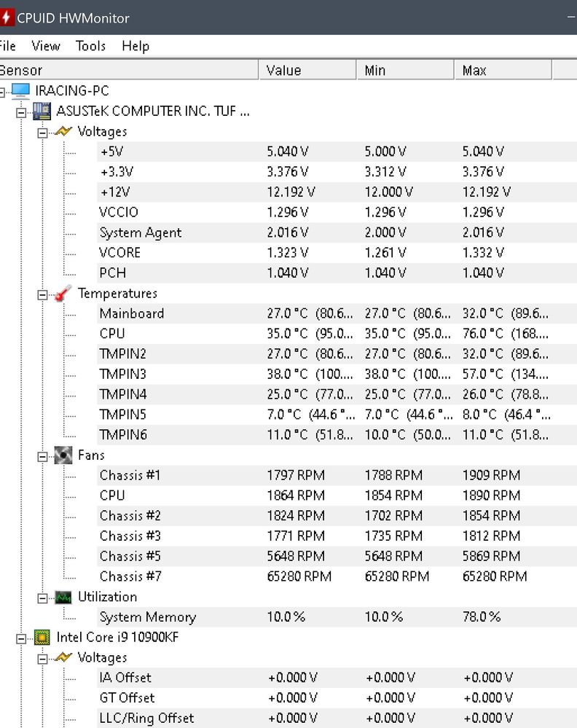This screenshot has width=577, height=728.
Task: Select the Chassis #7 fan row
Action: [x=337, y=576]
